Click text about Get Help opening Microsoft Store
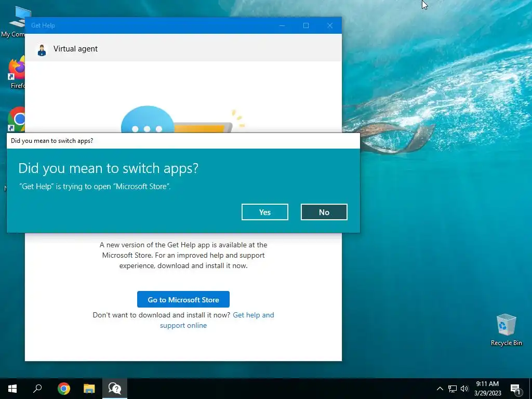The image size is (532, 399). point(95,187)
